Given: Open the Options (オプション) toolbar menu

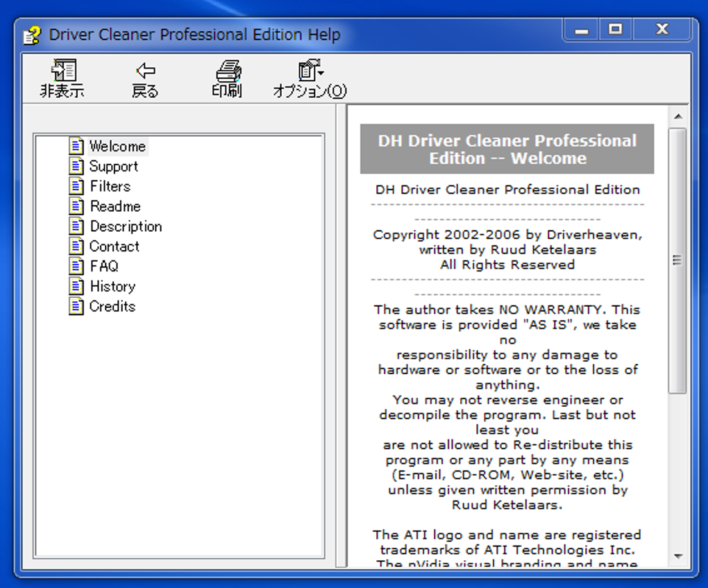Looking at the screenshot, I should point(310,78).
